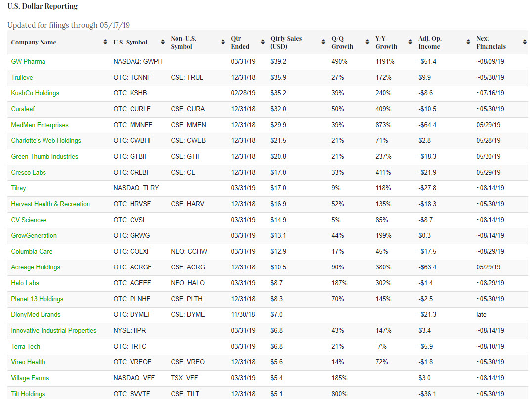Sort by Non-U.S. Symbol column arrows
Image resolution: width=532 pixels, height=399 pixels.
click(x=223, y=43)
